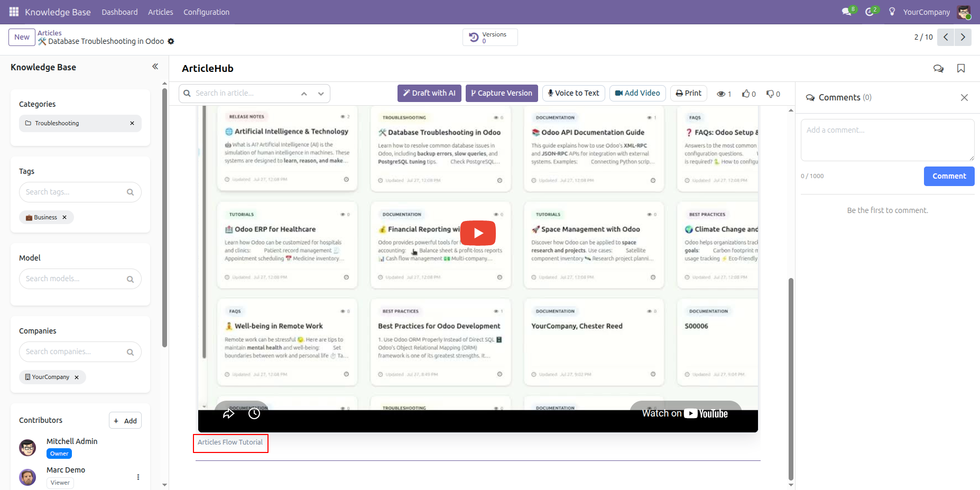Click the lightbulb tip icon in the top bar
Screen dimensions: 980x490
(x=892, y=12)
